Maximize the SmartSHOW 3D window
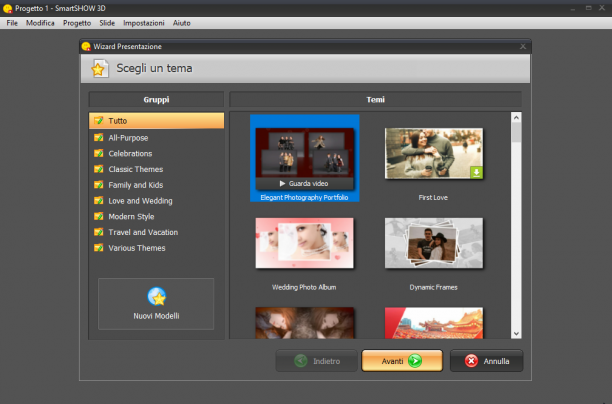612x404 pixels. [588, 8]
